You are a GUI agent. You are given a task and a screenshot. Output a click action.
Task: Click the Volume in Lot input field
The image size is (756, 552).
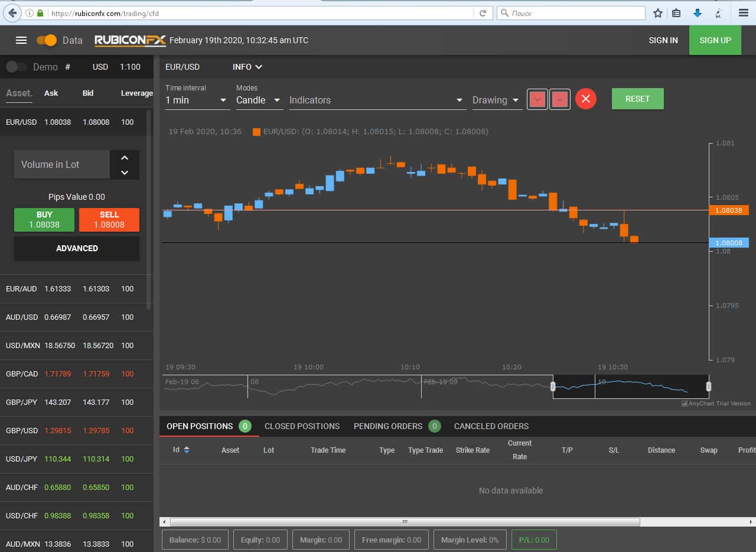[62, 165]
